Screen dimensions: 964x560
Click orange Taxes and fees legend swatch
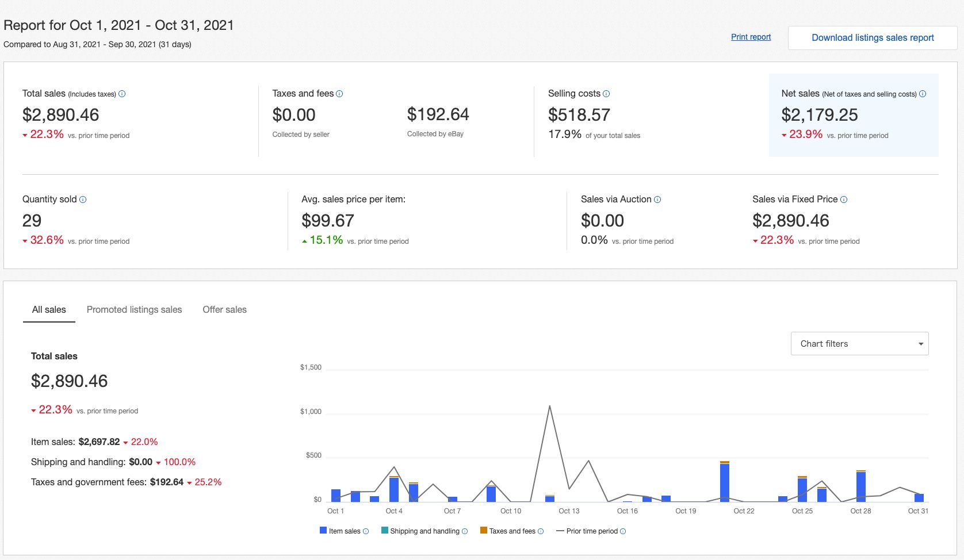[x=484, y=530]
